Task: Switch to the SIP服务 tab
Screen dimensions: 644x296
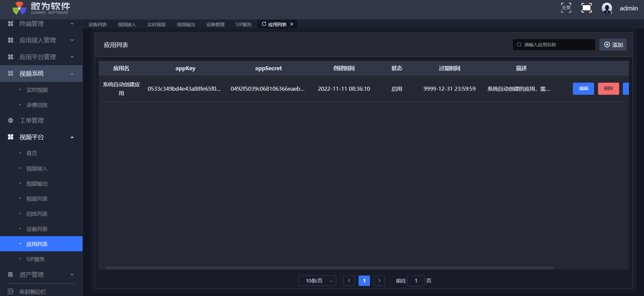Action: click(244, 25)
